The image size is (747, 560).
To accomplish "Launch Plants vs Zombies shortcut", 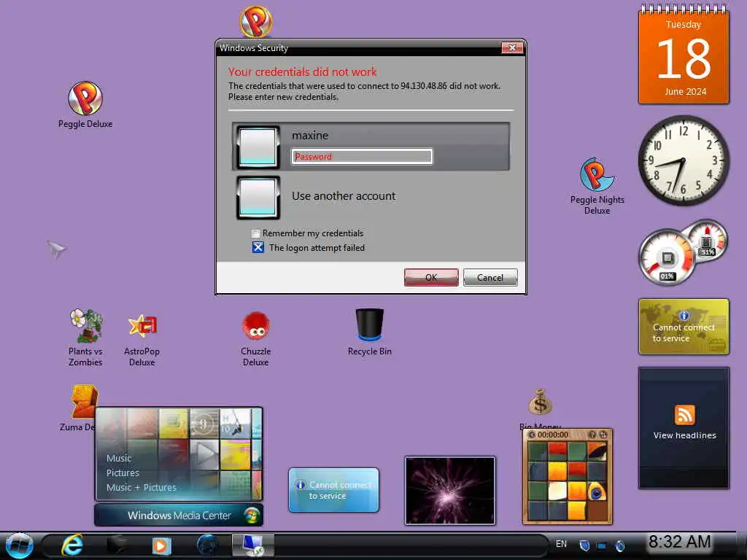I will (85, 338).
